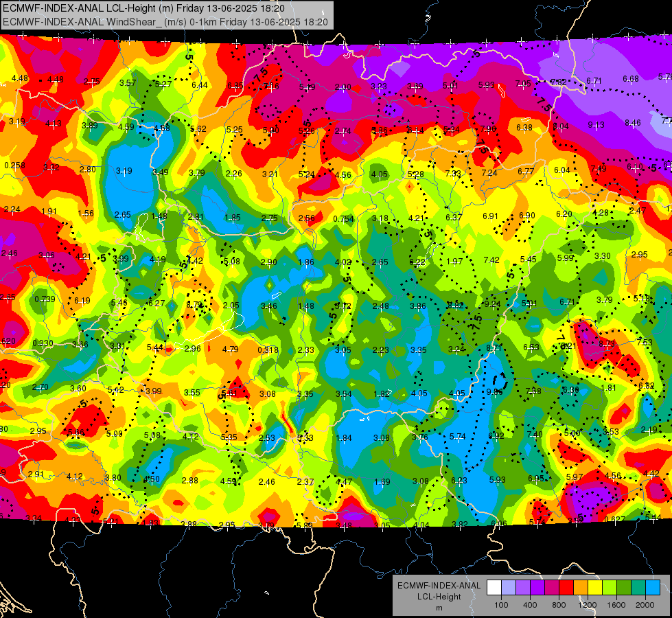Click the wind shear value 0.258
This screenshot has width=672, height=618.
coord(14,165)
